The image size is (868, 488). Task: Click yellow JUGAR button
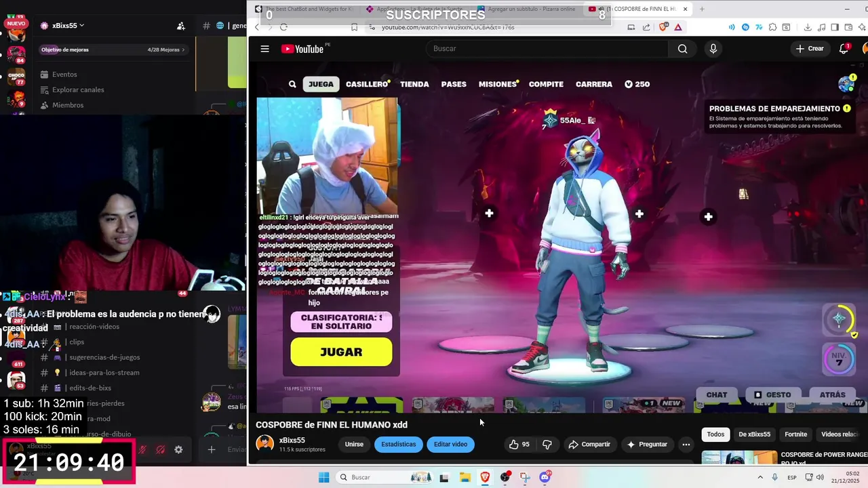coord(341,352)
